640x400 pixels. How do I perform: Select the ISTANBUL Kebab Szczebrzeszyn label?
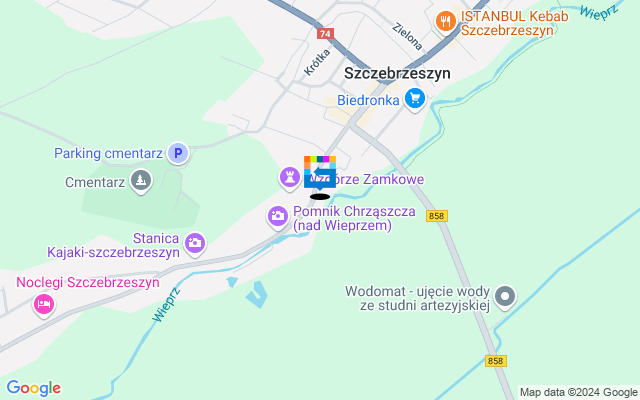point(515,23)
